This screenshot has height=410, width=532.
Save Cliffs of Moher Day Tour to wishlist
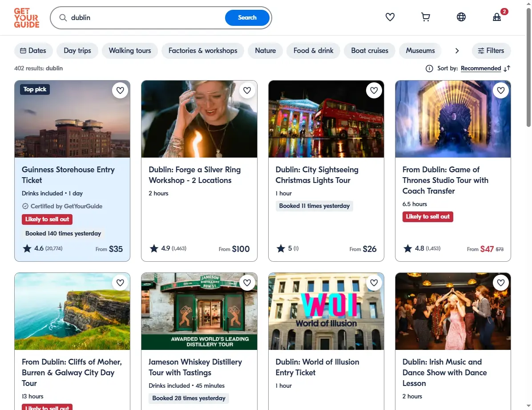click(x=120, y=283)
